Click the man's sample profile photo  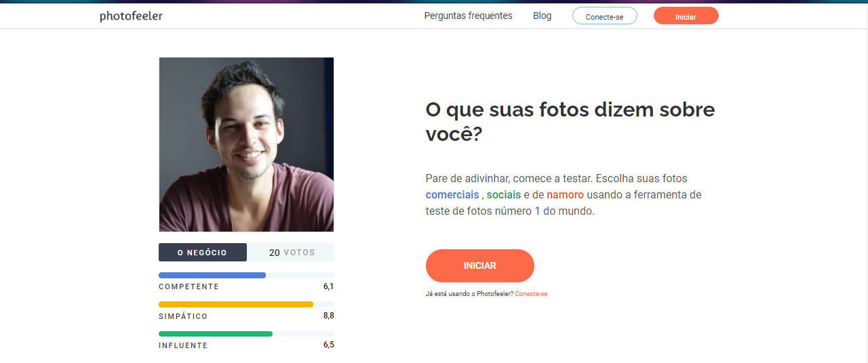[x=246, y=144]
